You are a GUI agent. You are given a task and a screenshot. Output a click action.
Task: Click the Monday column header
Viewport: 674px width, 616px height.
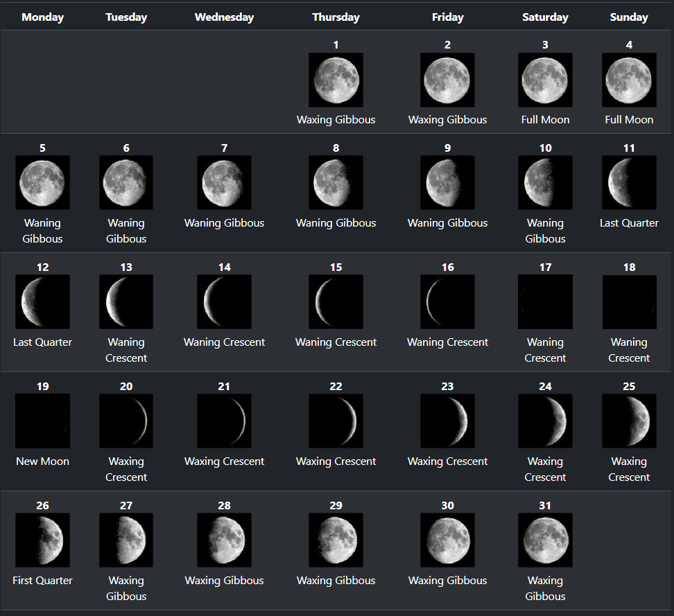coord(42,17)
